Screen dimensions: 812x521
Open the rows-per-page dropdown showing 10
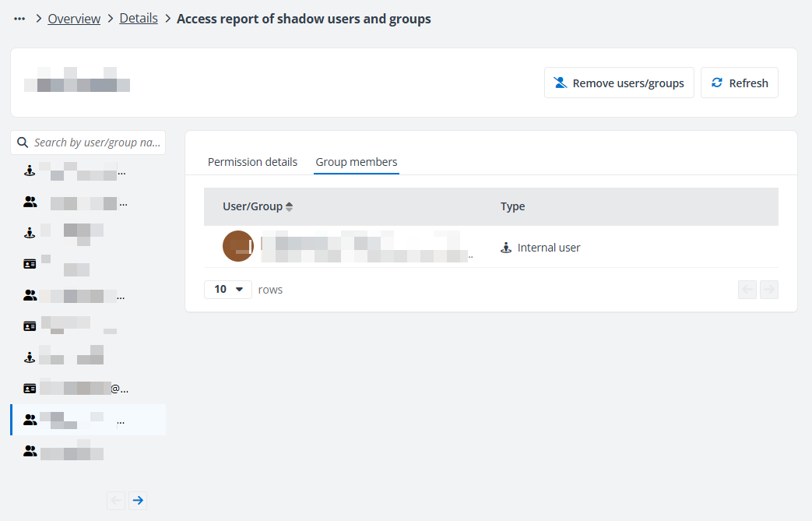227,289
